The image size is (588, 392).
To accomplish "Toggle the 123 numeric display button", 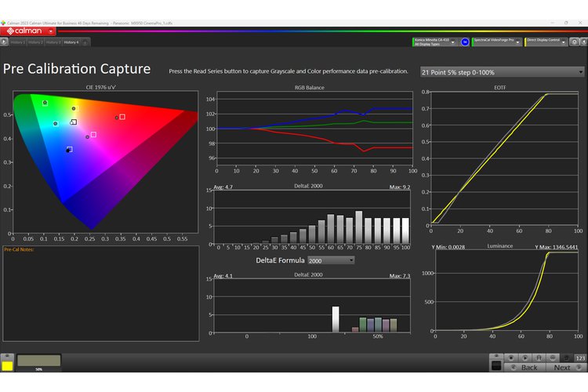I will (580, 358).
